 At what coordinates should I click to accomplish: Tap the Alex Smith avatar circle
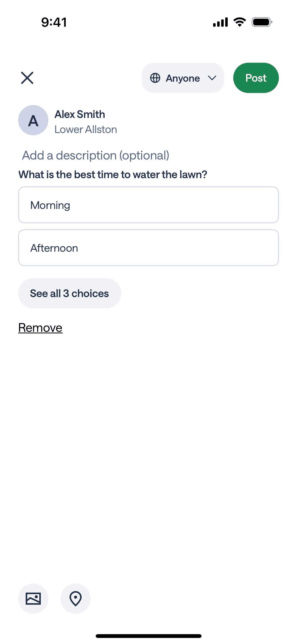click(33, 120)
